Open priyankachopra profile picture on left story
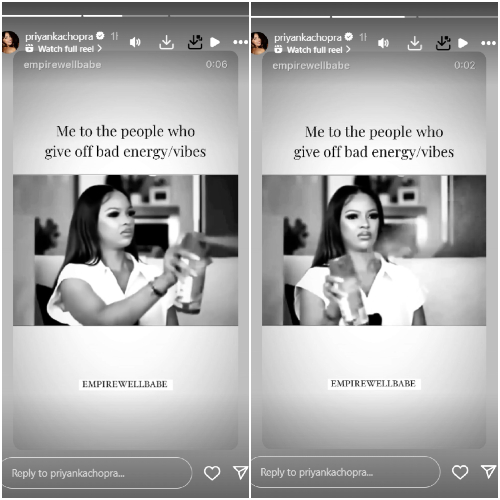The image size is (500, 500). [x=10, y=42]
